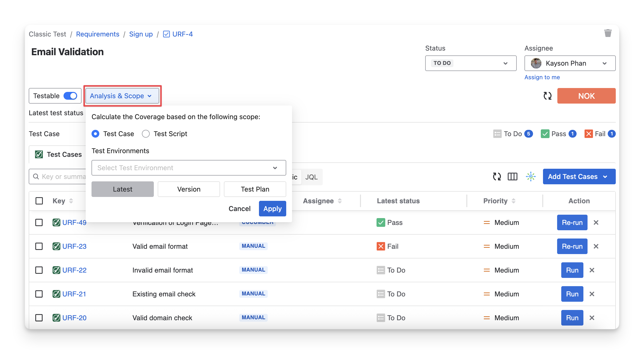Sort by Key column arrows
This screenshot has height=354, width=644.
point(71,201)
